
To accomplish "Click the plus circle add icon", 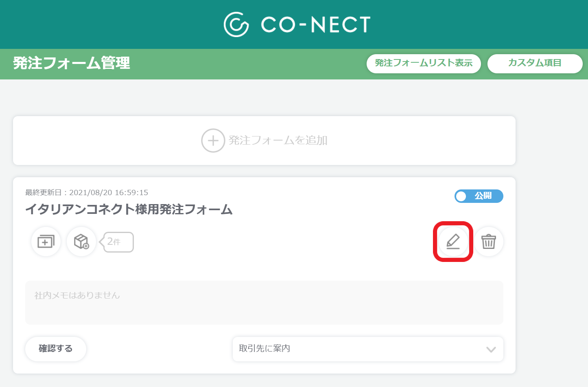I will point(213,141).
